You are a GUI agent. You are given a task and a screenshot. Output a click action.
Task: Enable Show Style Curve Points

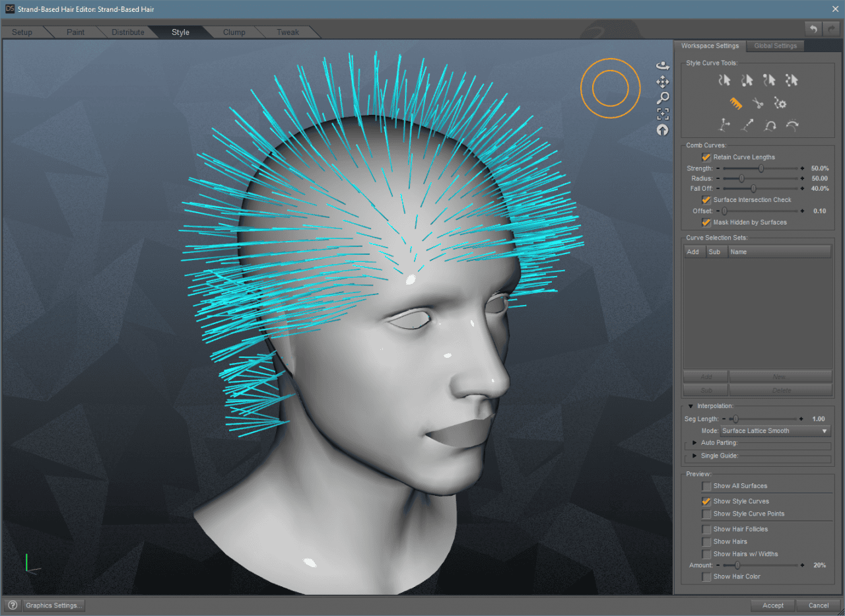tap(706, 514)
